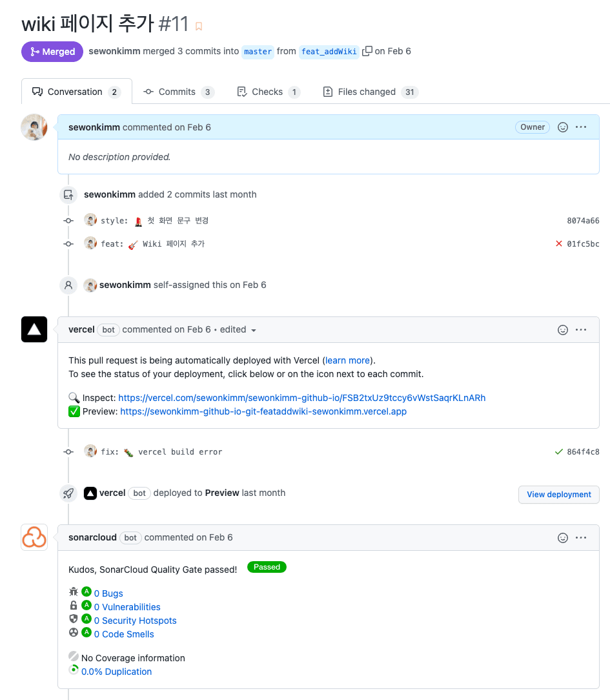Click the failed status X on commit 01fc5bc
Image resolution: width=610 pixels, height=700 pixels.
[x=559, y=244]
